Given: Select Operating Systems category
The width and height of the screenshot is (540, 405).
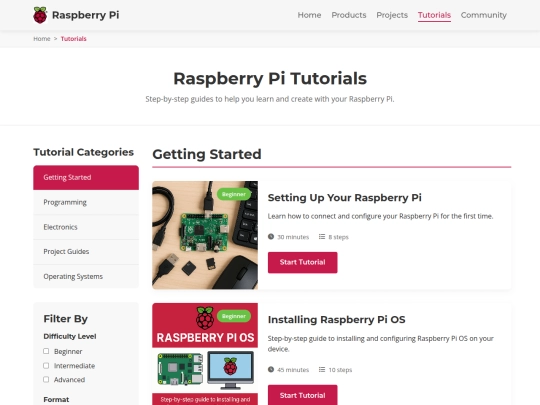Looking at the screenshot, I should [x=86, y=277].
